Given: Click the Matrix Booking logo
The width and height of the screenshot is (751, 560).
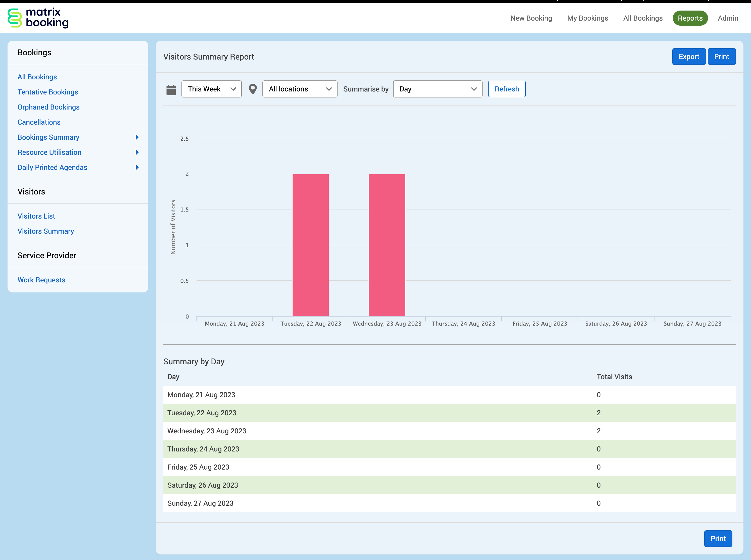Looking at the screenshot, I should point(38,18).
